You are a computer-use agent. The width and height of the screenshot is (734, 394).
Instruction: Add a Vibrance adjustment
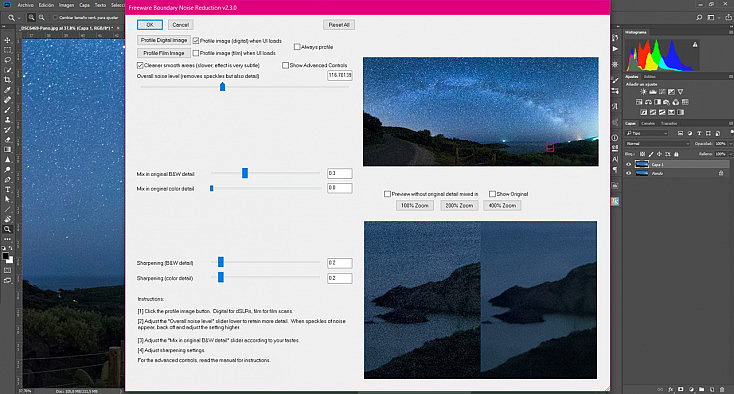click(680, 92)
